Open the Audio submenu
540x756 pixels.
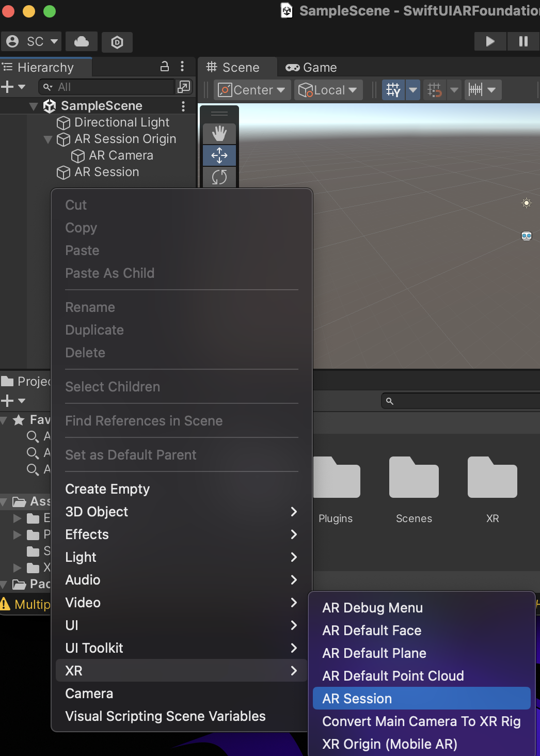click(182, 580)
